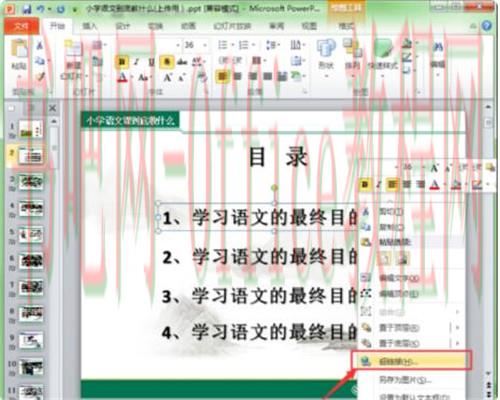The image size is (500, 400).
Task: Click the Help question mark icon
Action: pos(487,26)
